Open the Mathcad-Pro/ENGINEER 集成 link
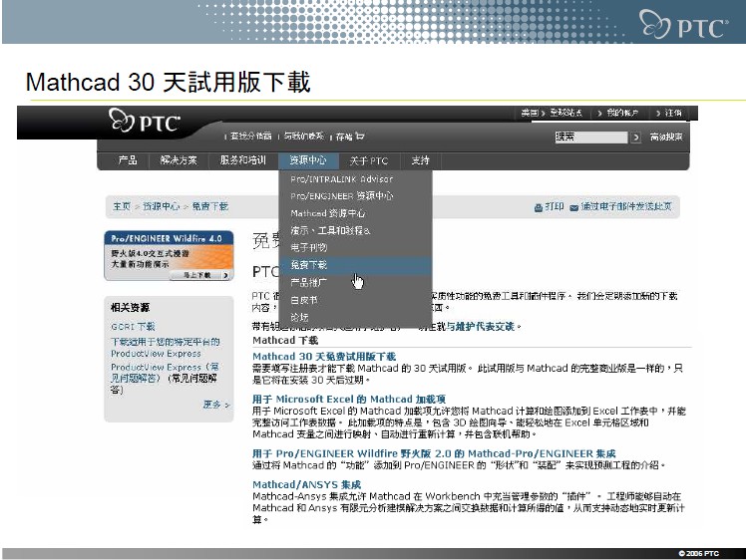This screenshot has height=560, width=746. point(434,454)
